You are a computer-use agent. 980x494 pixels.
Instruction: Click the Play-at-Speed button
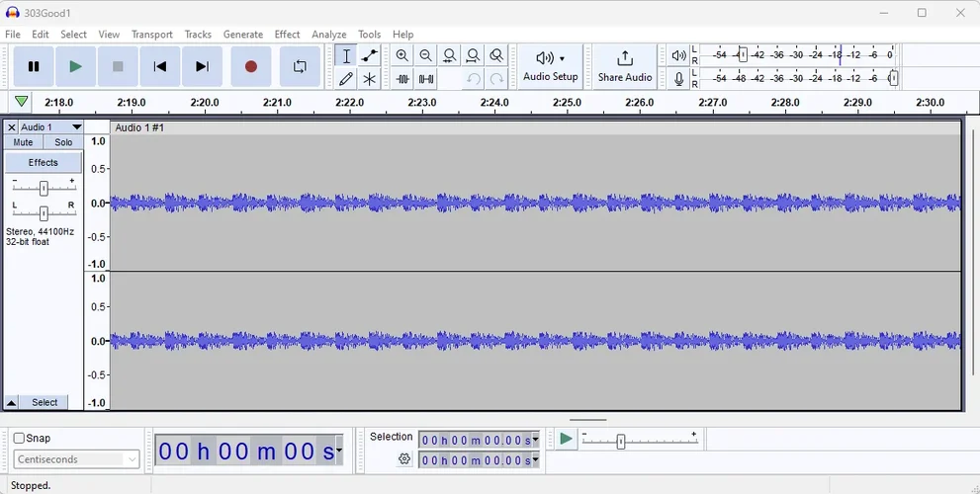566,439
